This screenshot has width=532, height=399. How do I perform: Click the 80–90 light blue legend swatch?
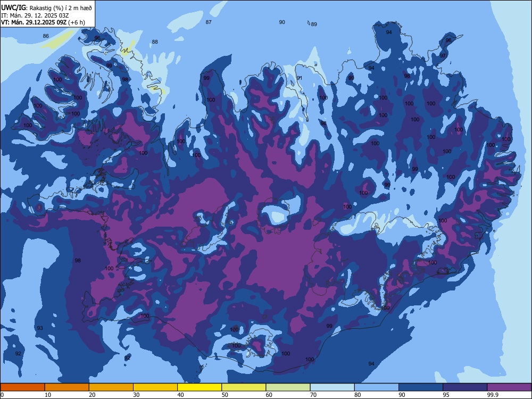[x=377, y=387]
